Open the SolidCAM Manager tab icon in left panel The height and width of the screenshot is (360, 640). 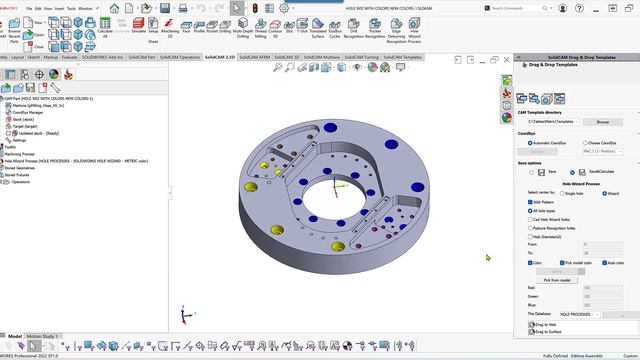point(68,74)
